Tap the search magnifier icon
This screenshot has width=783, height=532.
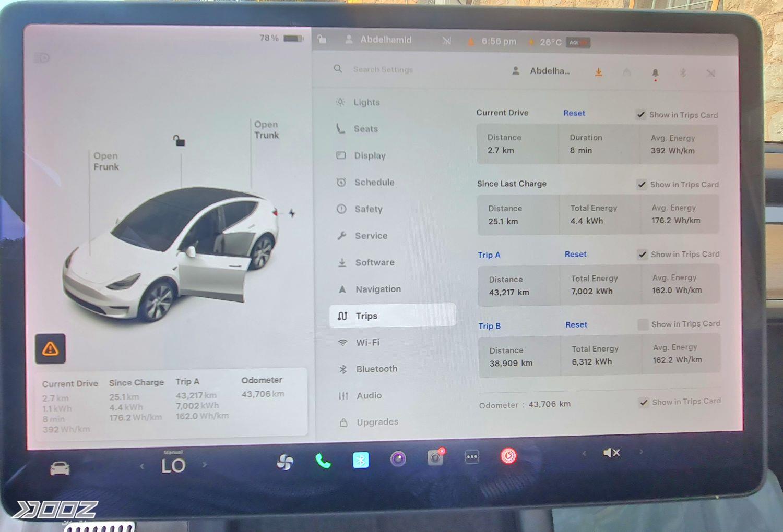(x=338, y=69)
